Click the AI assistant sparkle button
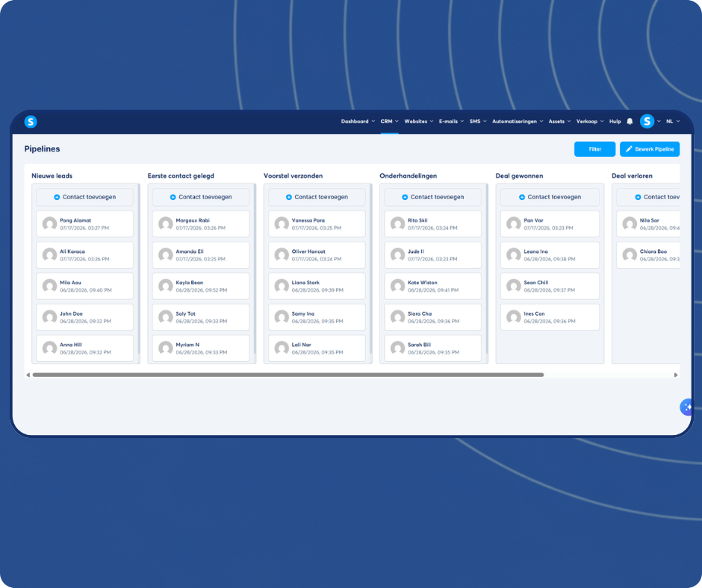This screenshot has height=588, width=702. pos(686,407)
